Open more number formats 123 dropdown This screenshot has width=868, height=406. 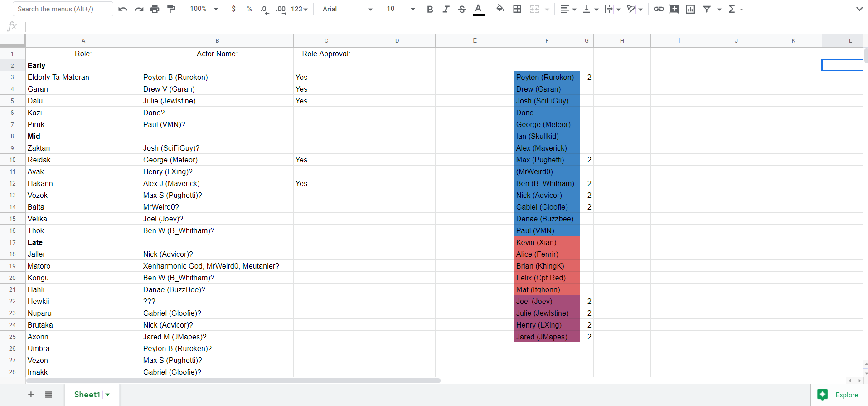point(299,9)
